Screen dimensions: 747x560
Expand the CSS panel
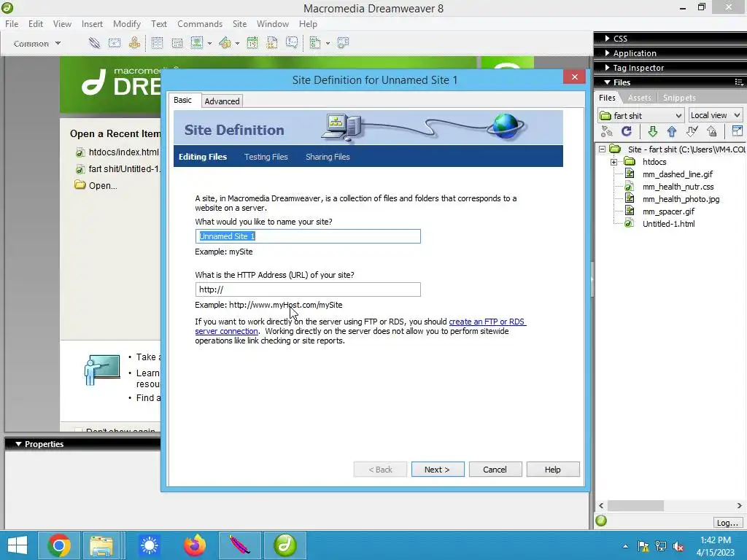click(x=608, y=38)
